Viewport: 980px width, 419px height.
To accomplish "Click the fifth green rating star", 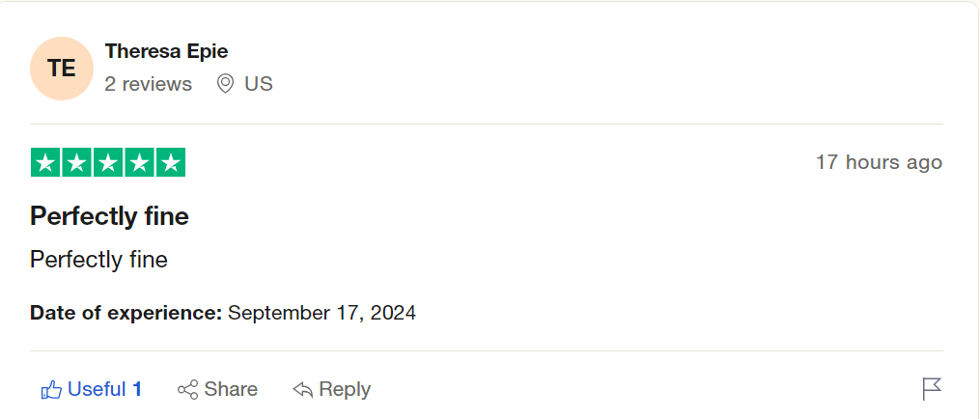I will point(171,163).
